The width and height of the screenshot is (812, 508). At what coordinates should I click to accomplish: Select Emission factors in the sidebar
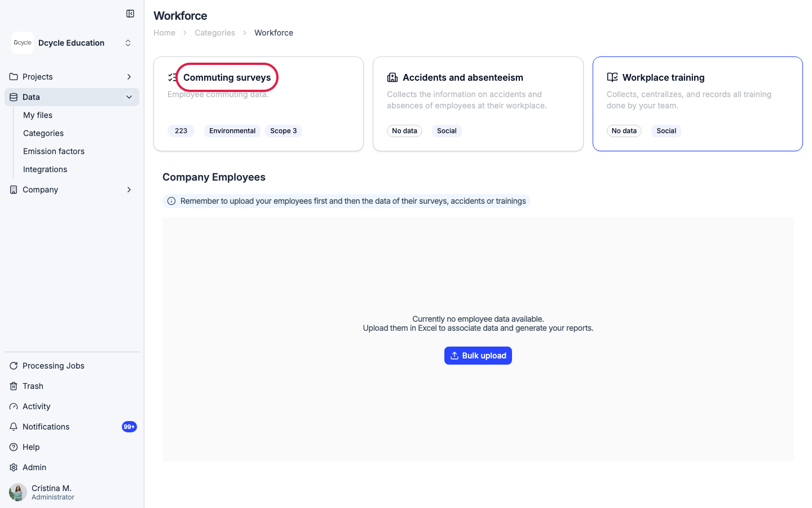[54, 151]
